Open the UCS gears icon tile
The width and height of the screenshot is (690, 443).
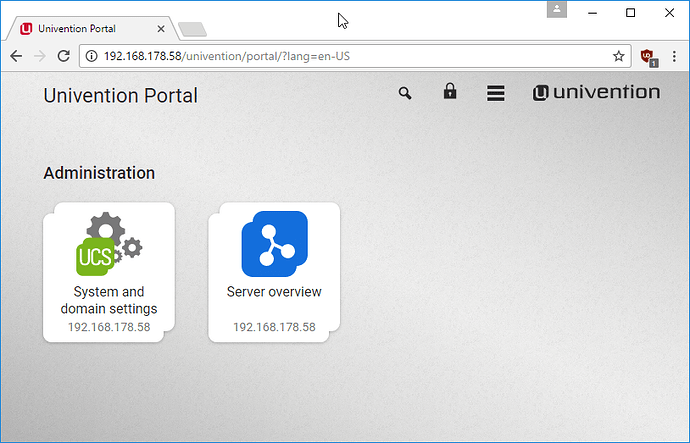[109, 244]
